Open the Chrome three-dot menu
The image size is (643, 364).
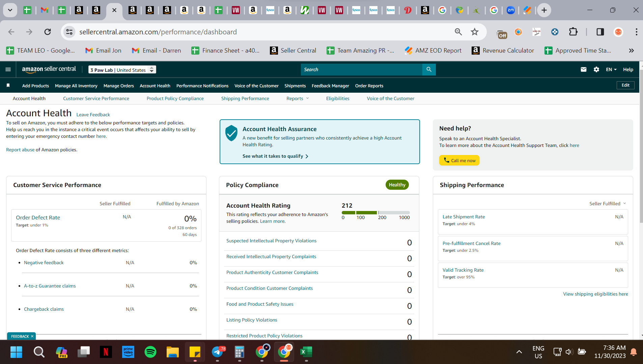(x=636, y=32)
